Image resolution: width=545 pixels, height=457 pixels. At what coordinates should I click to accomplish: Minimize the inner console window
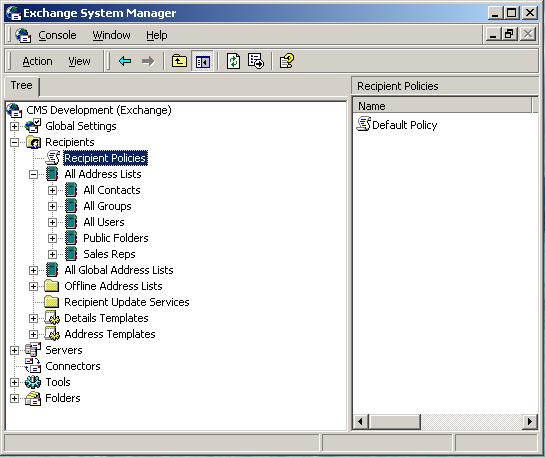(493, 34)
